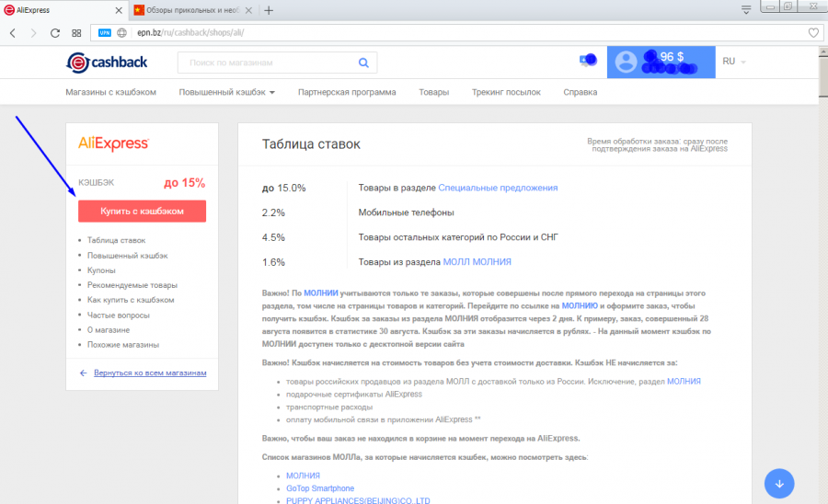Select the до 15% cashback value
Screen dimensions: 828x504
(184, 183)
